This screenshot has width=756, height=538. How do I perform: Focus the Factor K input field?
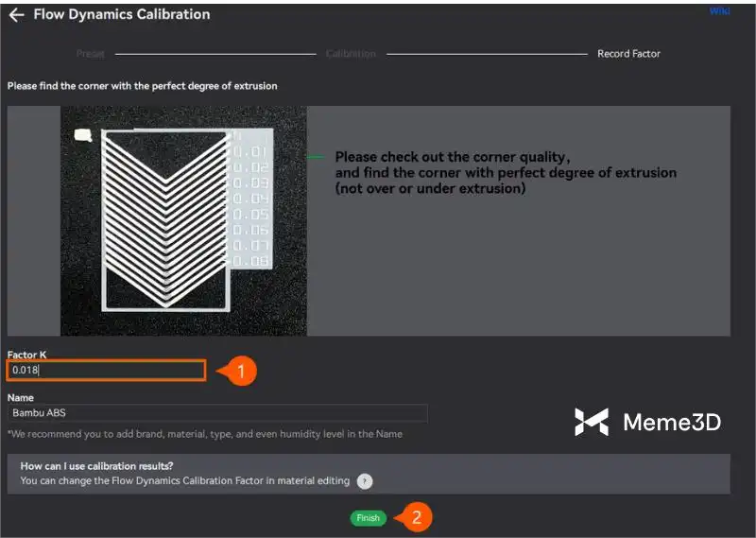pos(106,371)
